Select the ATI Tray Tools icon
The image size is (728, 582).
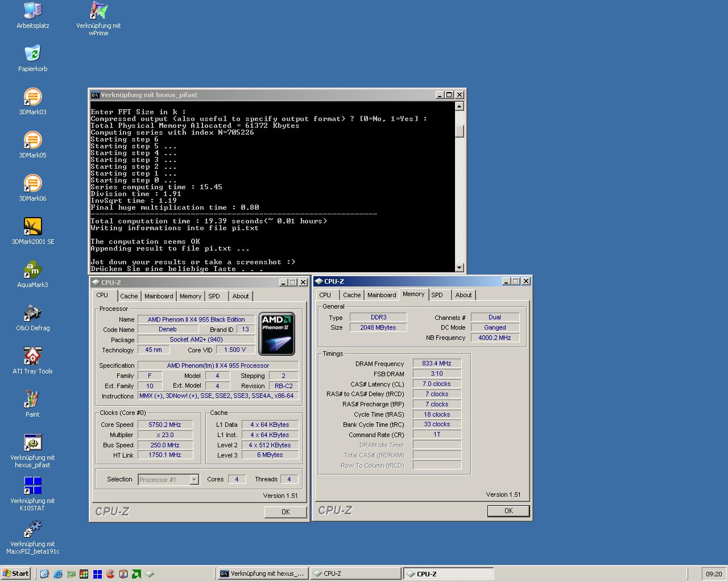pos(33,360)
